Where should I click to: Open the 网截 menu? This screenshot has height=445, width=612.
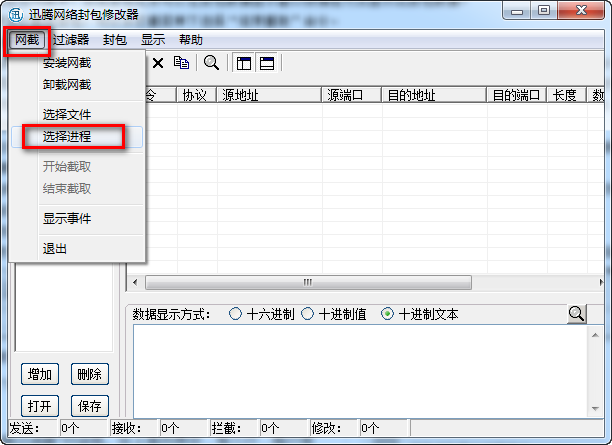[27, 40]
